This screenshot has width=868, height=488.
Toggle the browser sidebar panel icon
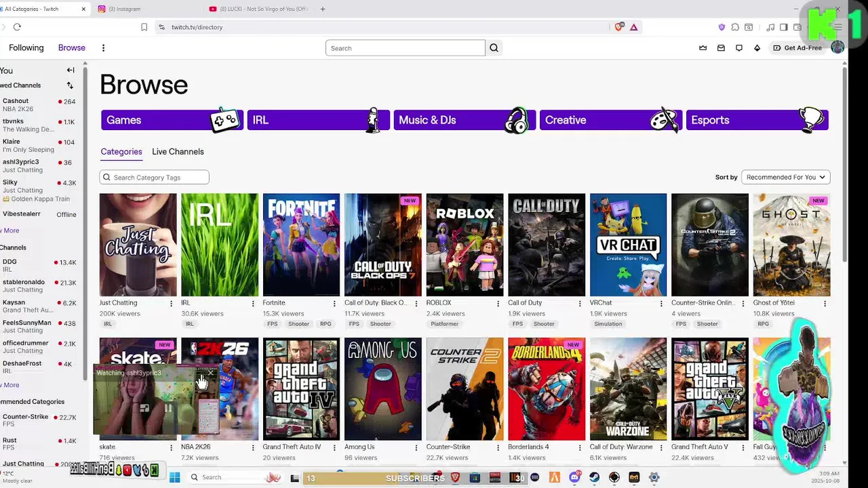pos(783,27)
